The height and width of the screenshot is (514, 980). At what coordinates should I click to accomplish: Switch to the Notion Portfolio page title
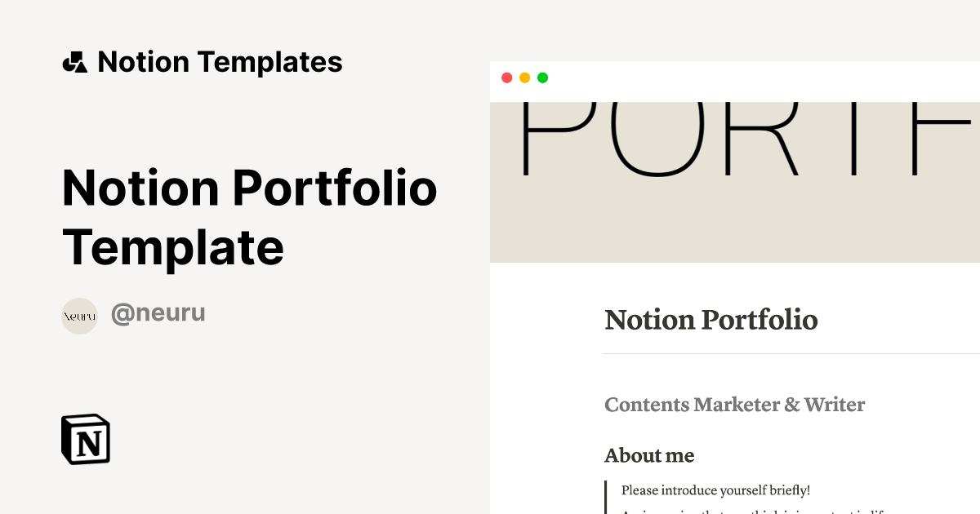point(710,320)
